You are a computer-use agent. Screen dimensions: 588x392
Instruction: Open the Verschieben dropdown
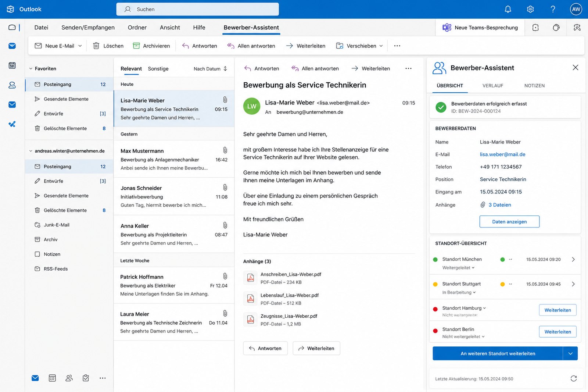(x=359, y=46)
